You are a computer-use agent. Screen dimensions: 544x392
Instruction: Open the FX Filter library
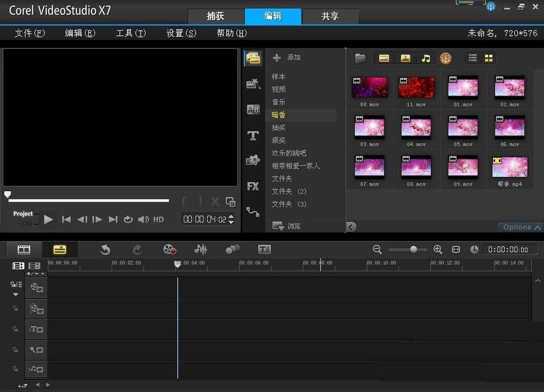pos(252,186)
